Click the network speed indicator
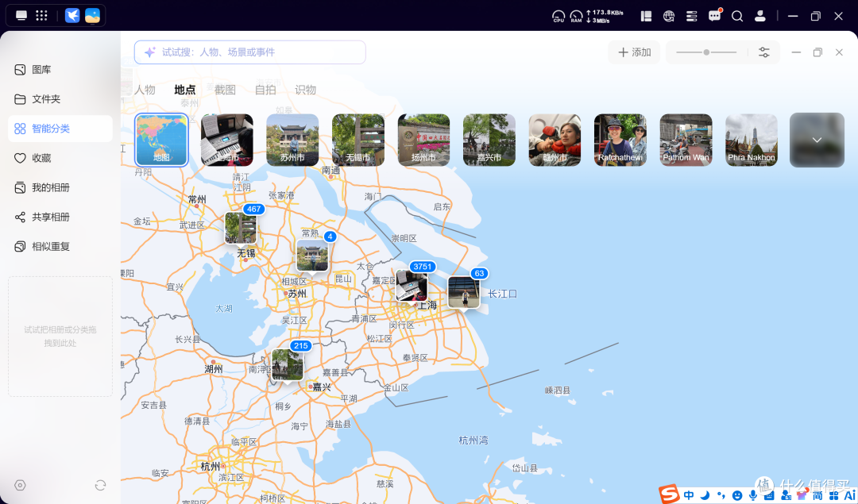The height and width of the screenshot is (504, 858). click(605, 17)
